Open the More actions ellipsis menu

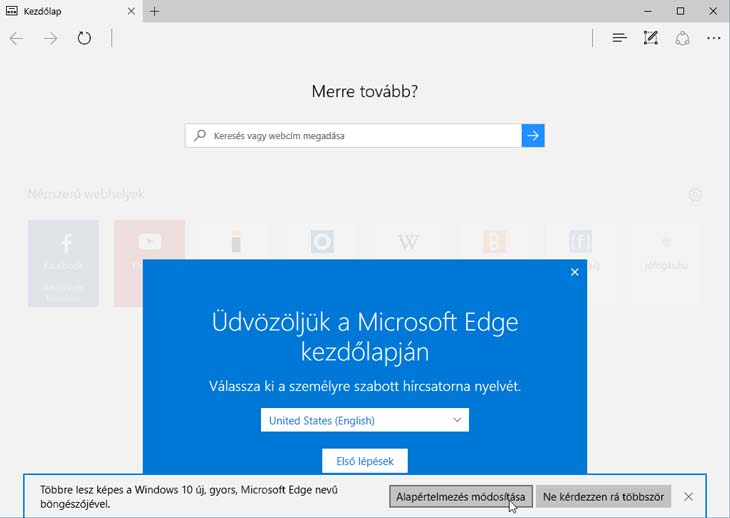[713, 38]
